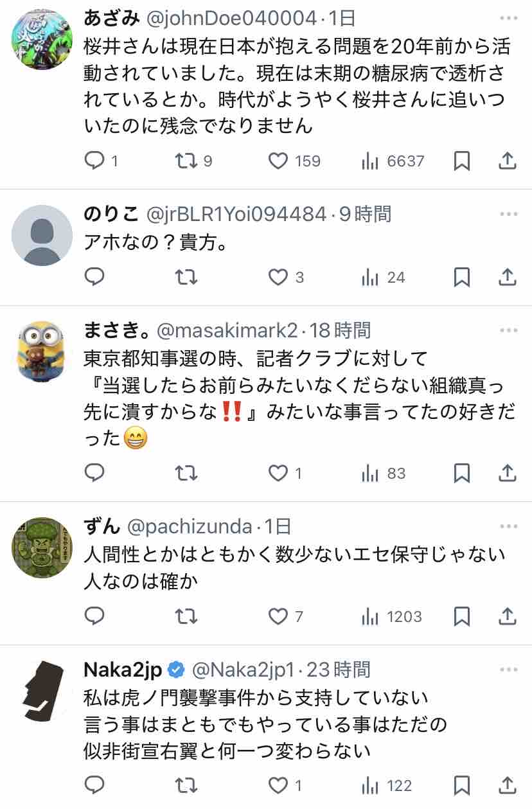Open the default gray avatar of のりこ
The image size is (532, 809).
point(42,235)
